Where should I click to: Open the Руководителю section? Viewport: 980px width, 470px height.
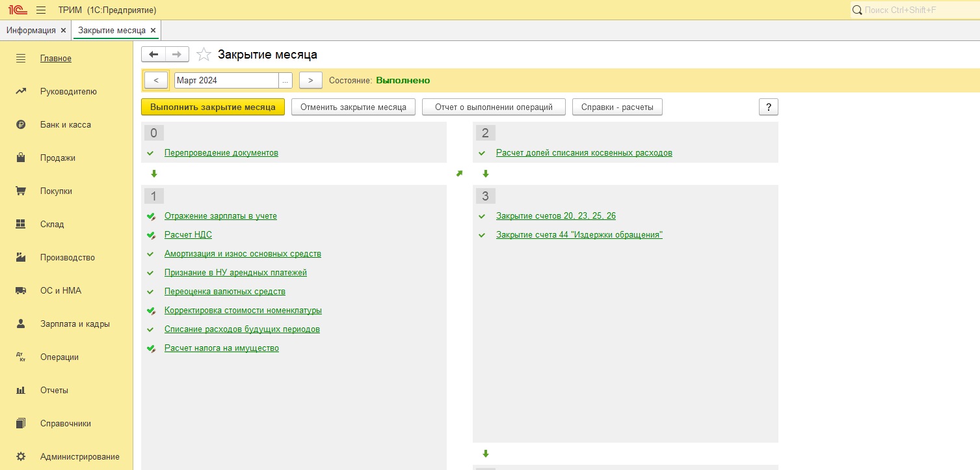(x=68, y=92)
